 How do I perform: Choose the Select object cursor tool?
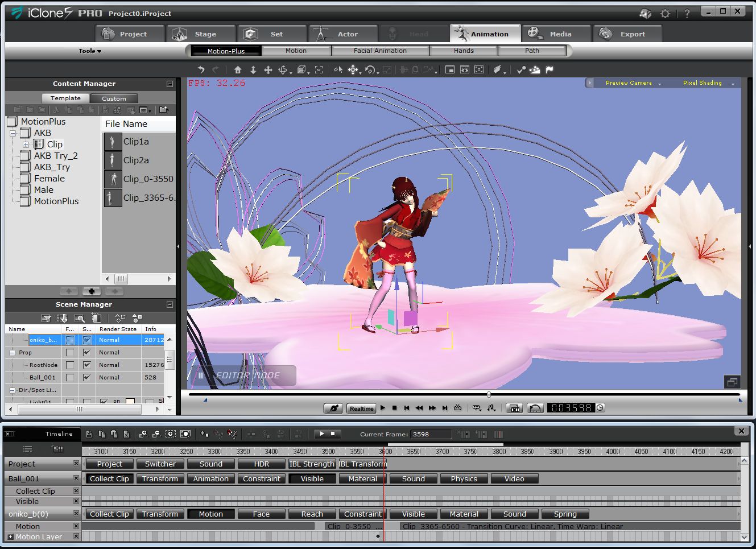(x=338, y=69)
